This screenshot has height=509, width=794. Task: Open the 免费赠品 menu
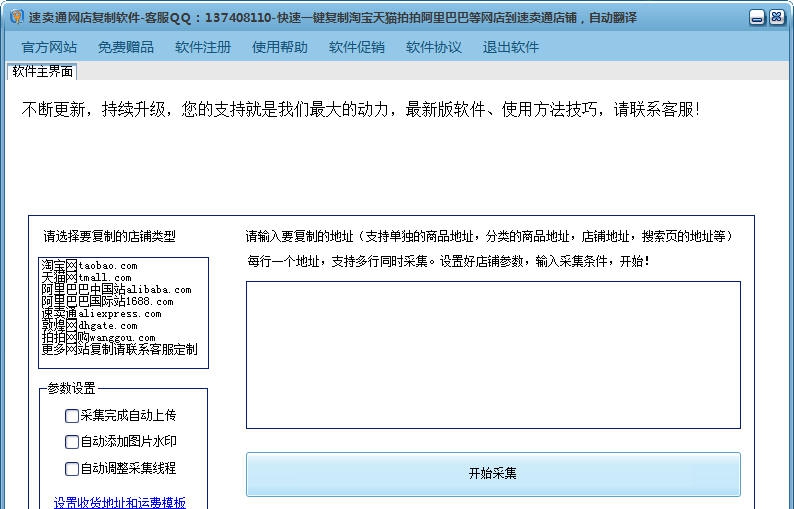pyautogui.click(x=126, y=47)
